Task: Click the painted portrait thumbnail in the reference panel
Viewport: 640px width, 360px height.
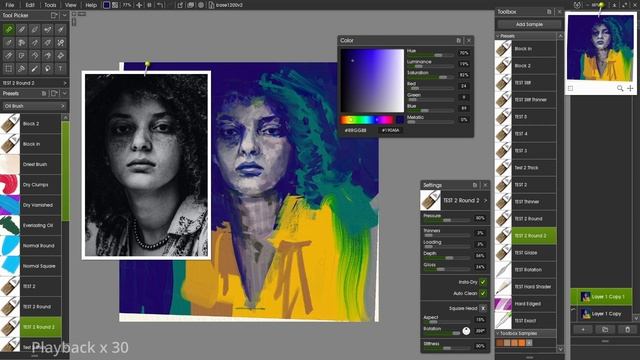Action: pos(600,48)
